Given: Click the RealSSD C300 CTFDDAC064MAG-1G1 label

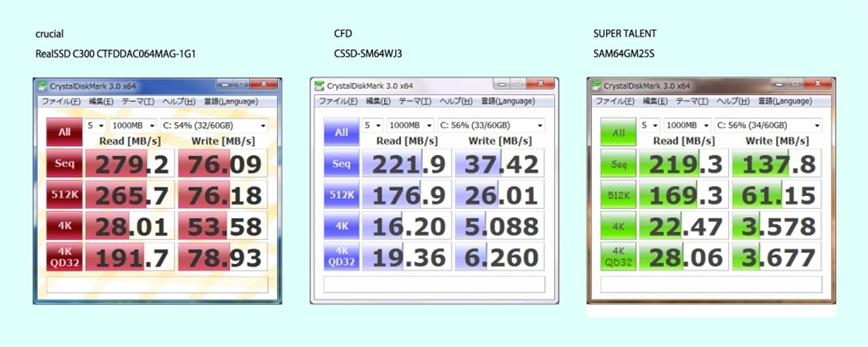Looking at the screenshot, I should click(x=115, y=54).
